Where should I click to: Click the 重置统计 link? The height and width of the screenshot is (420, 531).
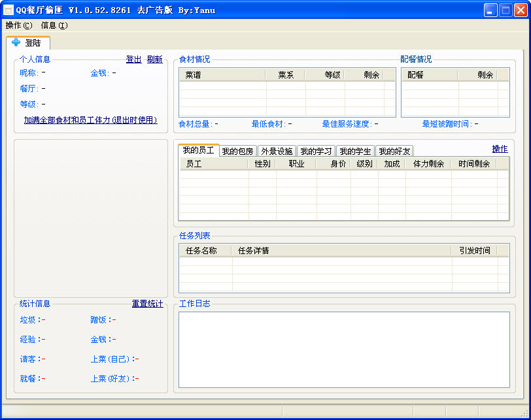point(147,304)
